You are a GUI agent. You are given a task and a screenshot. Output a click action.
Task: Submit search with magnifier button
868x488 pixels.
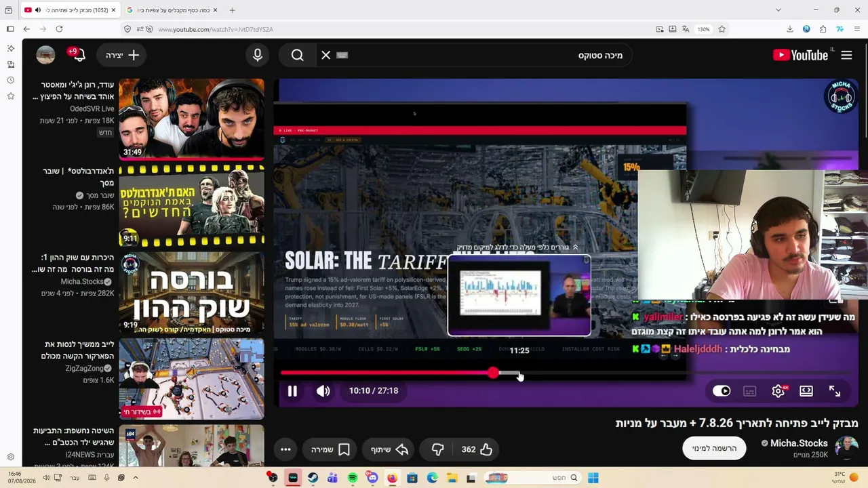coord(297,55)
